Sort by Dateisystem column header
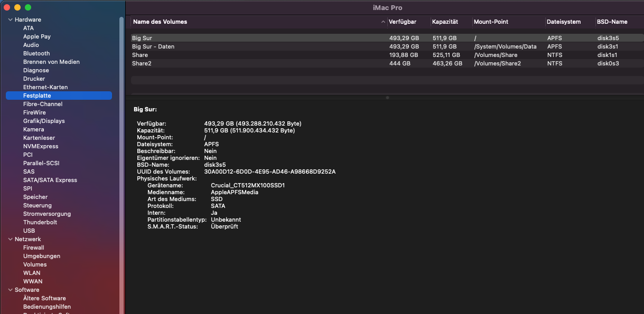Screen dimensions: 644x314 [x=564, y=22]
